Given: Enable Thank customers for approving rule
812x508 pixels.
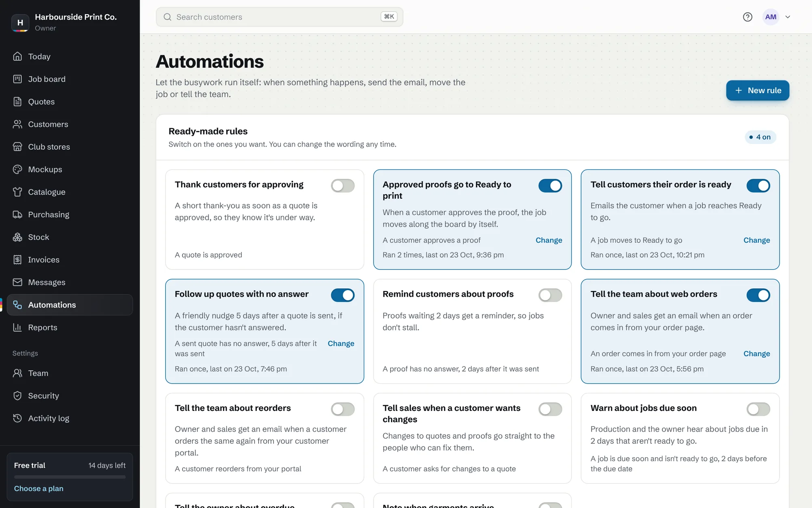Looking at the screenshot, I should 343,186.
